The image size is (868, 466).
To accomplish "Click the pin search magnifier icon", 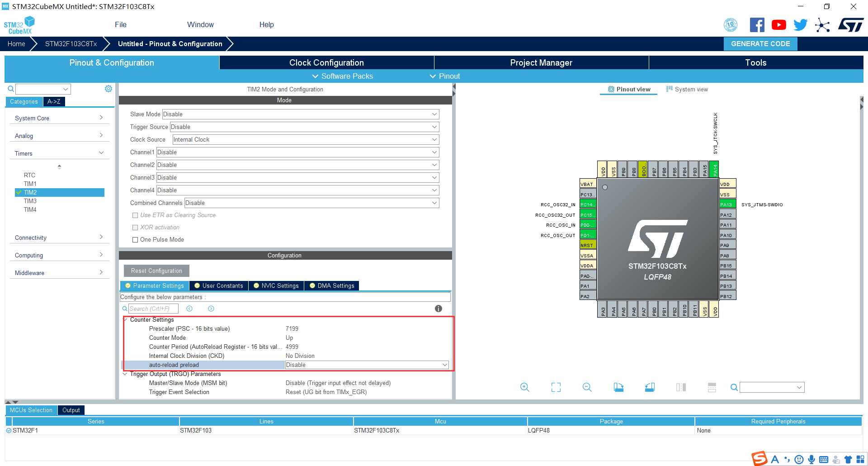I will (734, 387).
